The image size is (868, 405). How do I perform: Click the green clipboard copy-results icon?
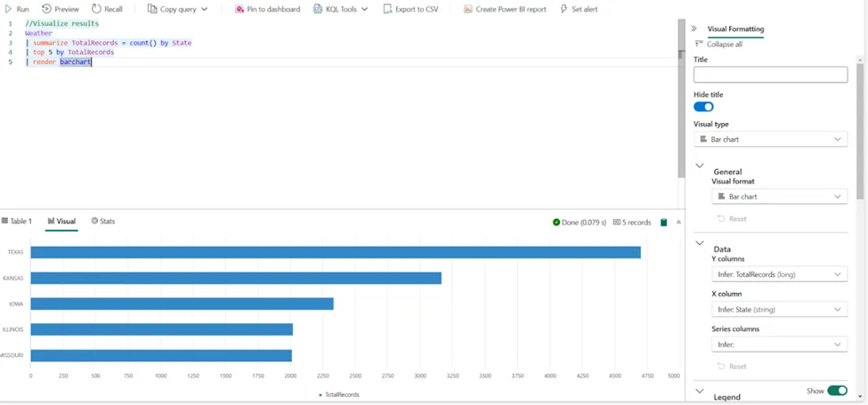tap(664, 222)
